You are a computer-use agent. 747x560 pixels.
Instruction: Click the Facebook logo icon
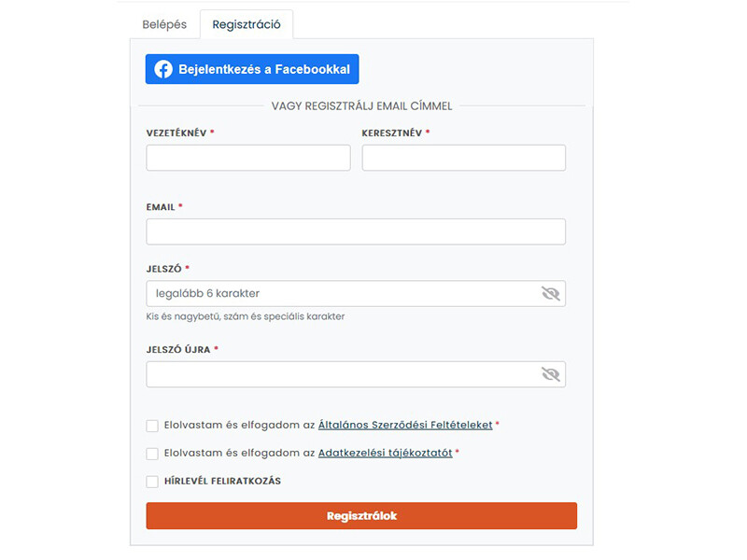click(x=163, y=69)
